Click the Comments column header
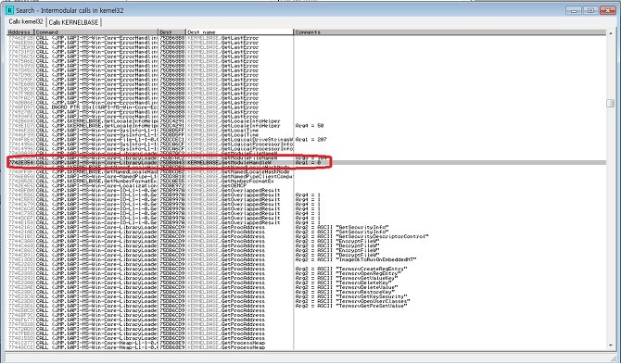The image size is (621, 364). click(x=450, y=32)
